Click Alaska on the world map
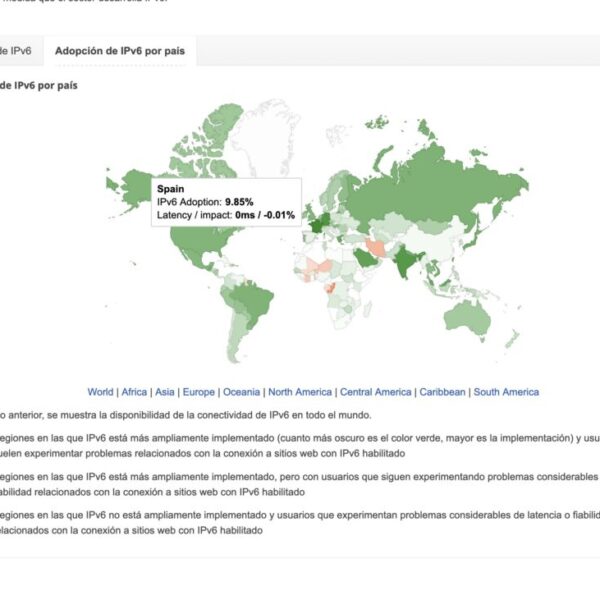Image resolution: width=600 pixels, height=600 pixels. point(136,188)
